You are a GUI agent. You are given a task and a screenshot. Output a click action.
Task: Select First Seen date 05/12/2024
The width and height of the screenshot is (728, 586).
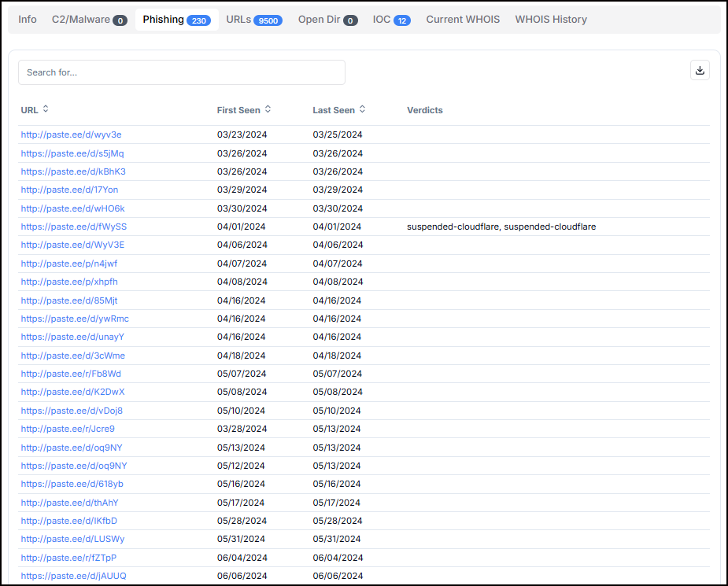click(x=241, y=466)
